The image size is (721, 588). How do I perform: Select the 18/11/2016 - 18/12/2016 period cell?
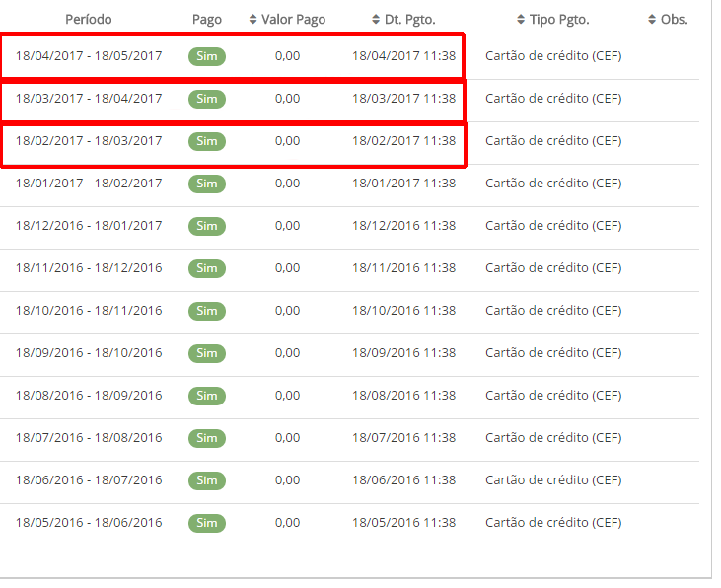[89, 268]
